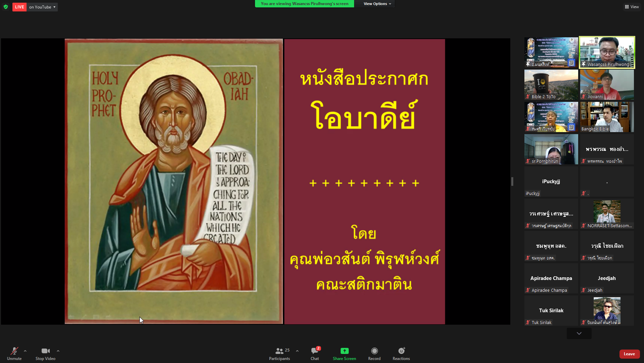Click green encryption shield icon
The width and height of the screenshot is (644, 363).
[x=6, y=7]
